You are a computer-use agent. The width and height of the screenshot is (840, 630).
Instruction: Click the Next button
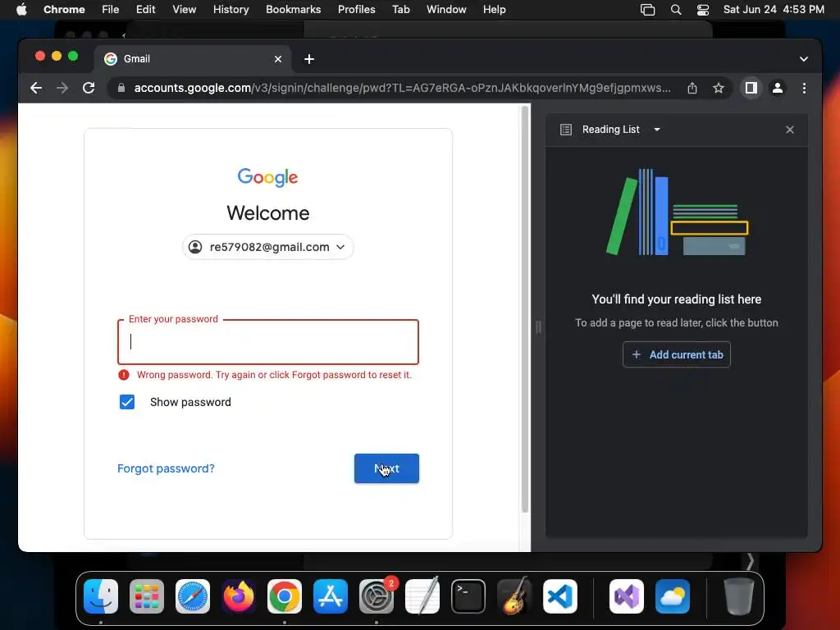point(386,468)
